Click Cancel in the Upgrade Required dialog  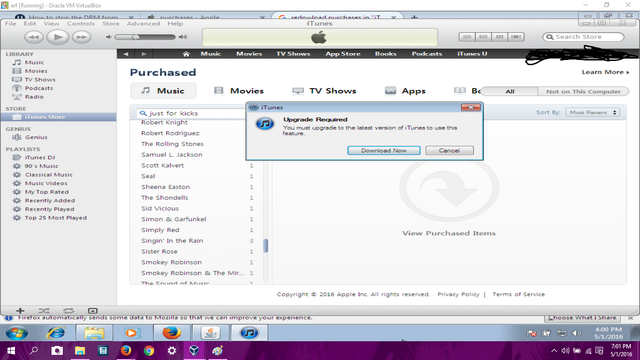point(449,151)
